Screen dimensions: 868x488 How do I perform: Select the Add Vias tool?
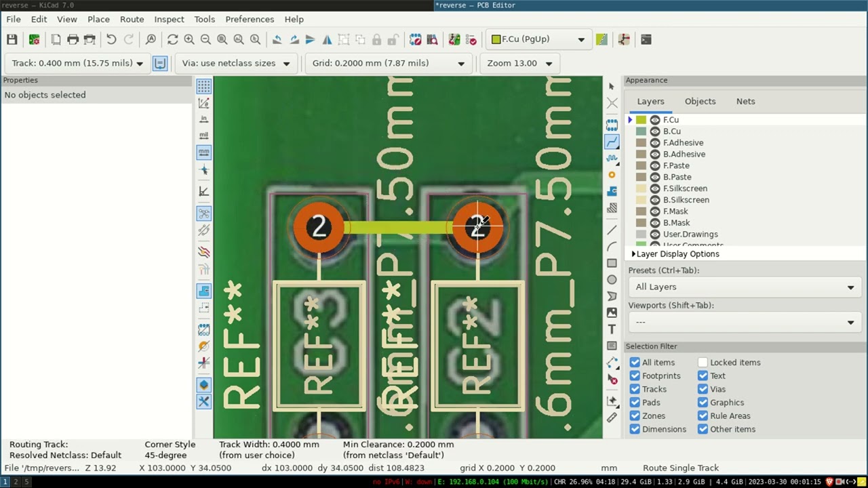[612, 175]
